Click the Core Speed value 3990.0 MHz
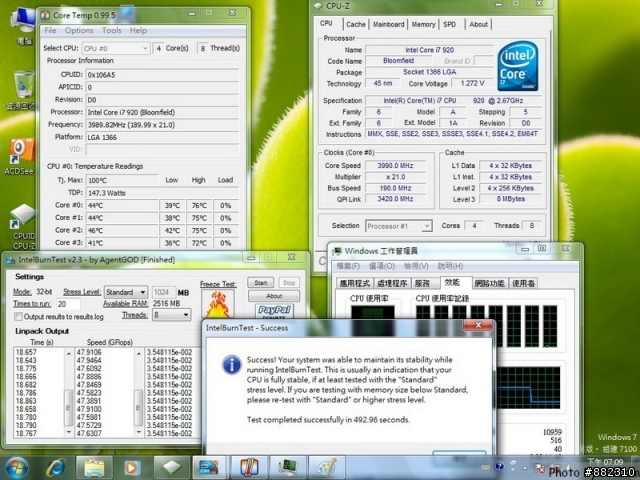Screen dimensions: 640x480 [395, 166]
